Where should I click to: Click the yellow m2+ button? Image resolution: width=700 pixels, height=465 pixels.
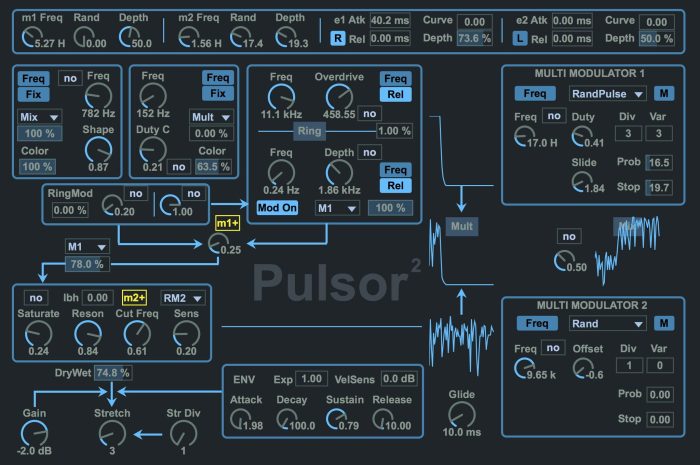[134, 298]
